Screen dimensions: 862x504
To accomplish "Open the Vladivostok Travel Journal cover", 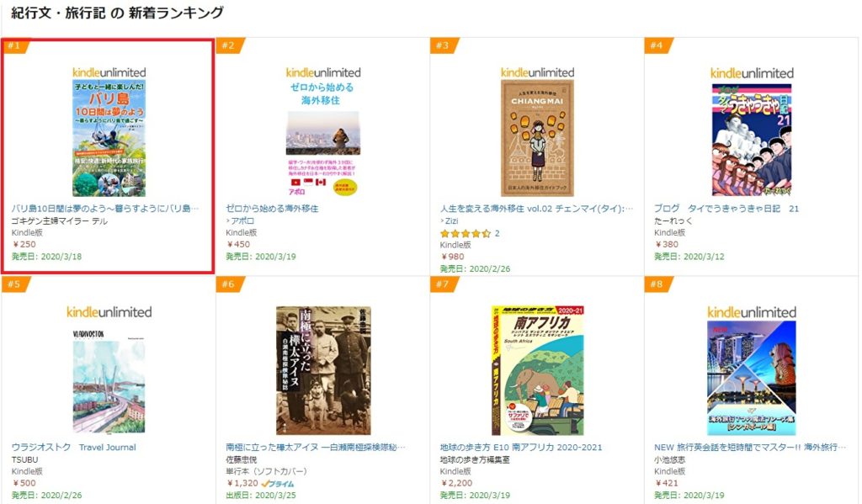I will tap(109, 380).
